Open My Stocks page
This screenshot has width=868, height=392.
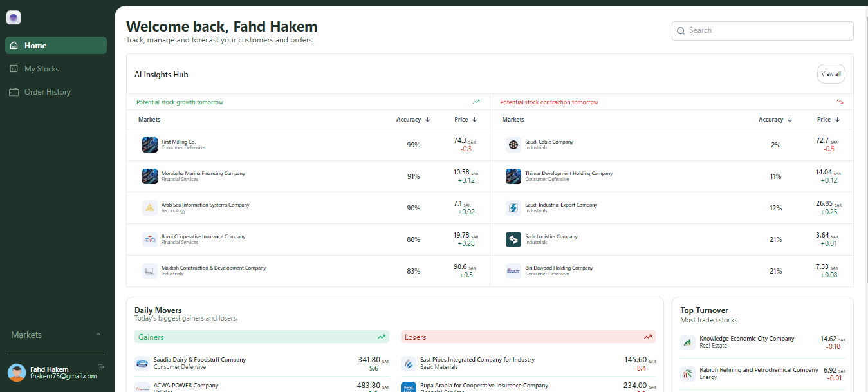56,69
